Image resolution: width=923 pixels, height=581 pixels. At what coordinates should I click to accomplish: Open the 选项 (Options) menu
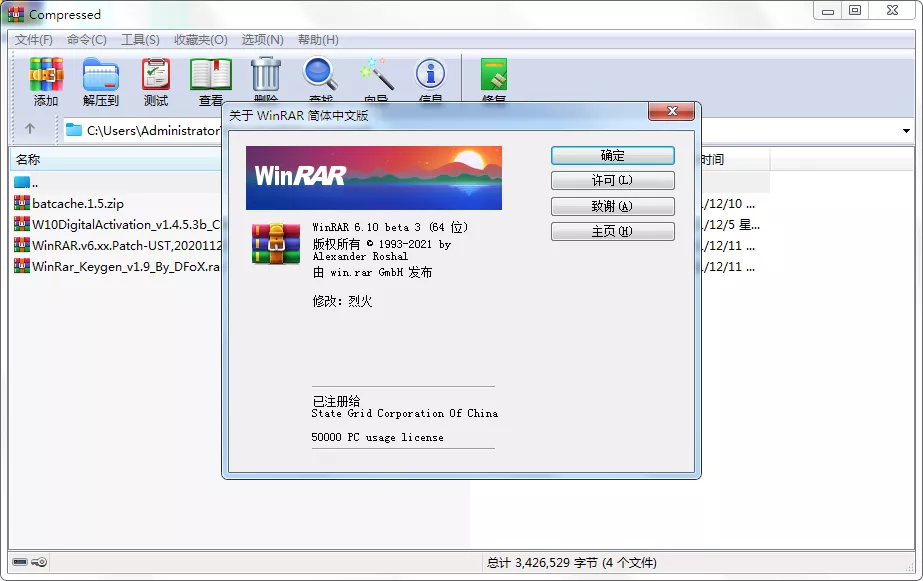[262, 40]
